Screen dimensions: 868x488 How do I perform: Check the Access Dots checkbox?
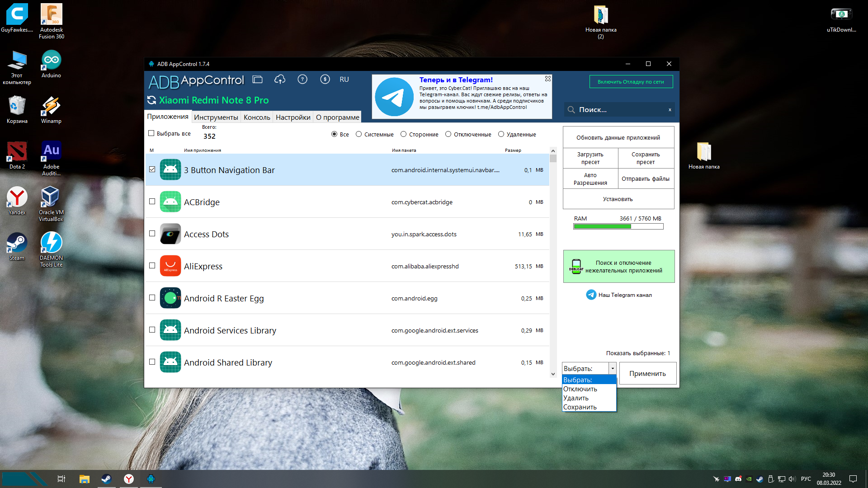point(152,234)
